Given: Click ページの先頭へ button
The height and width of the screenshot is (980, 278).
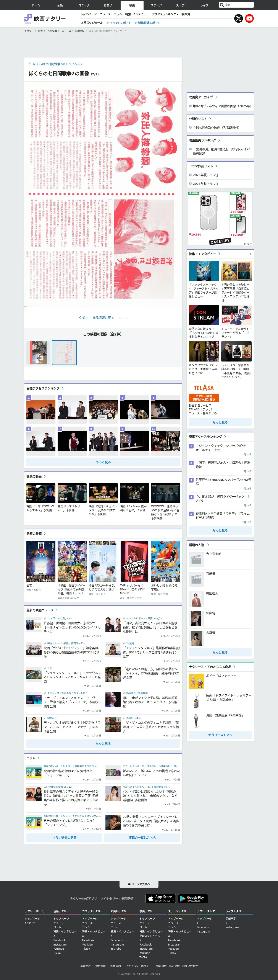Looking at the screenshot, I should 139,884.
